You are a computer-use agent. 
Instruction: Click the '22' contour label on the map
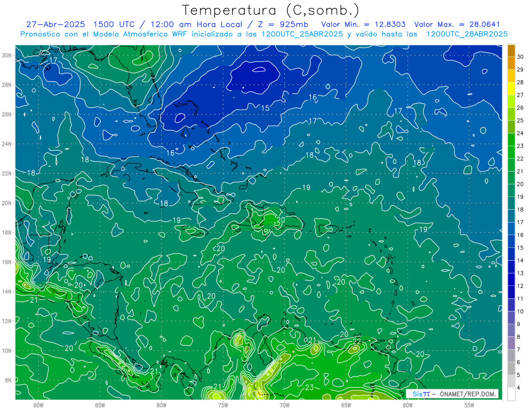click(x=357, y=341)
